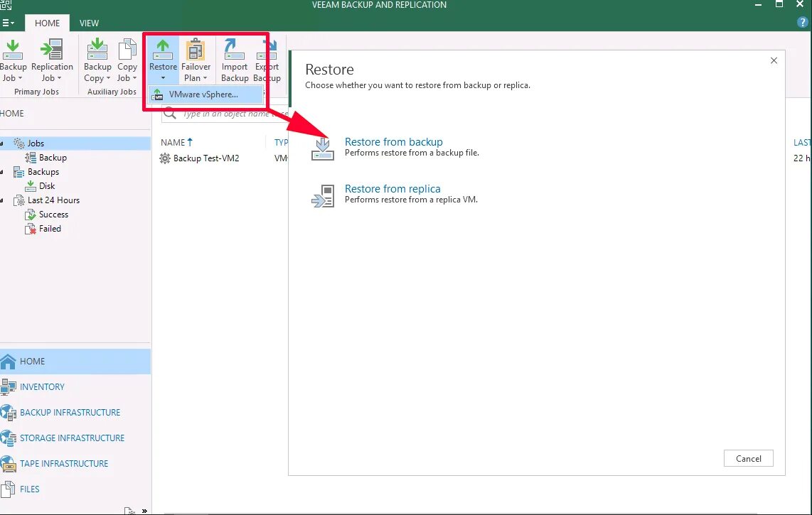The width and height of the screenshot is (812, 515).
Task: Choose Restore from replica link
Action: [x=392, y=189]
